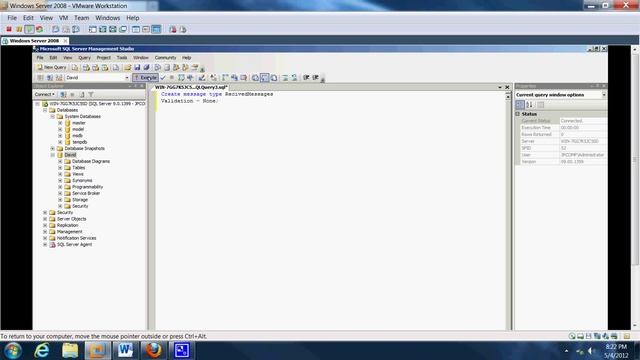Expand the Management node
Screen dimensions: 640x360
click(45, 232)
